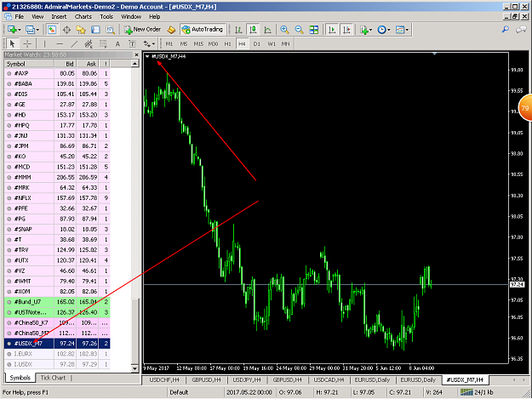Screen dimensions: 532x399
Task: Select the #BABA symbol row
Action: coord(57,83)
